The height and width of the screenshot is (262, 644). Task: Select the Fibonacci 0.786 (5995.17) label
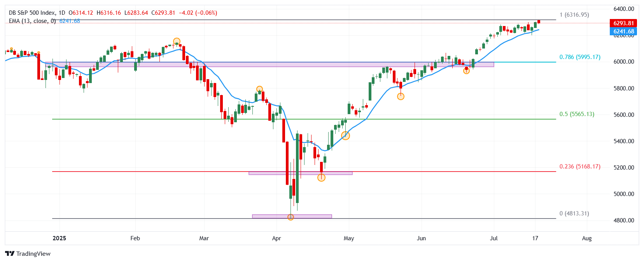tap(580, 57)
